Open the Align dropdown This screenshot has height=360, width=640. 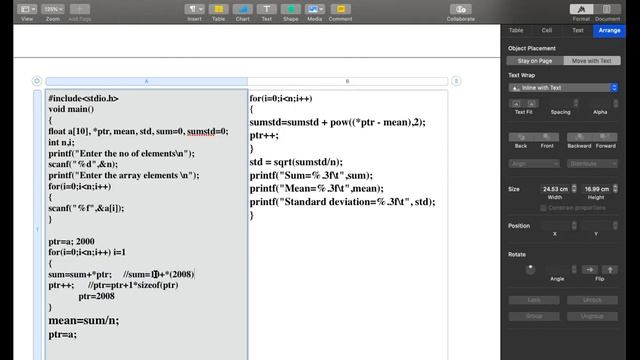(534, 164)
